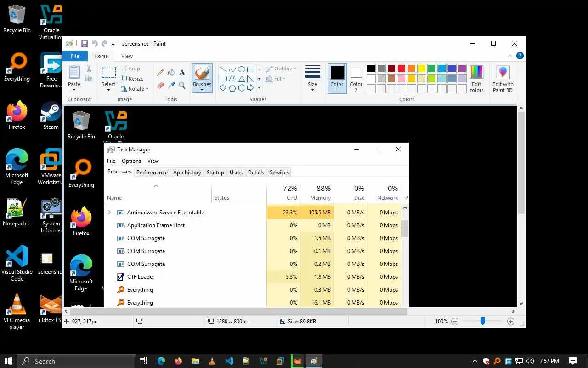The image size is (588, 368).
Task: Switch to the Home ribbon tab
Action: coord(101,56)
